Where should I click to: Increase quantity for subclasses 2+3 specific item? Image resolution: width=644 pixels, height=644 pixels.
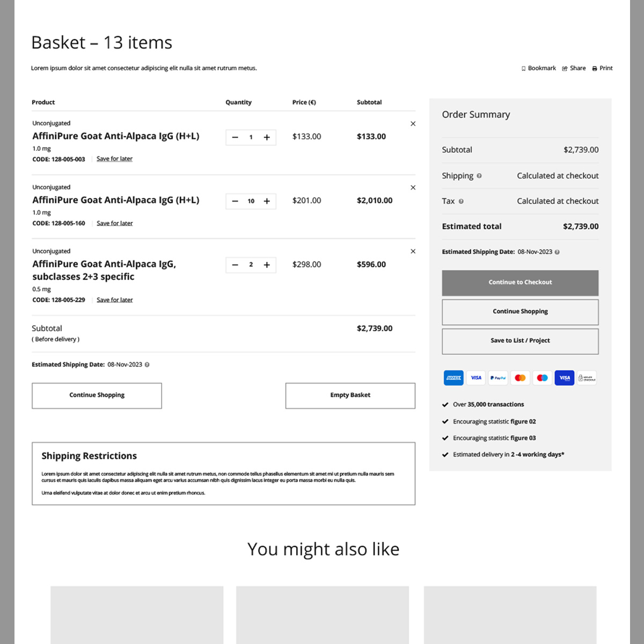click(267, 265)
